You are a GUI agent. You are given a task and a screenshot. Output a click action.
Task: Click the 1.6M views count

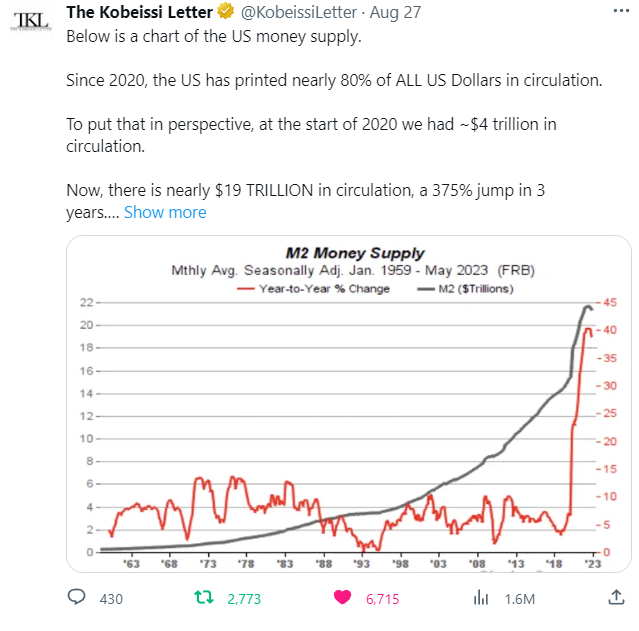[x=520, y=599]
